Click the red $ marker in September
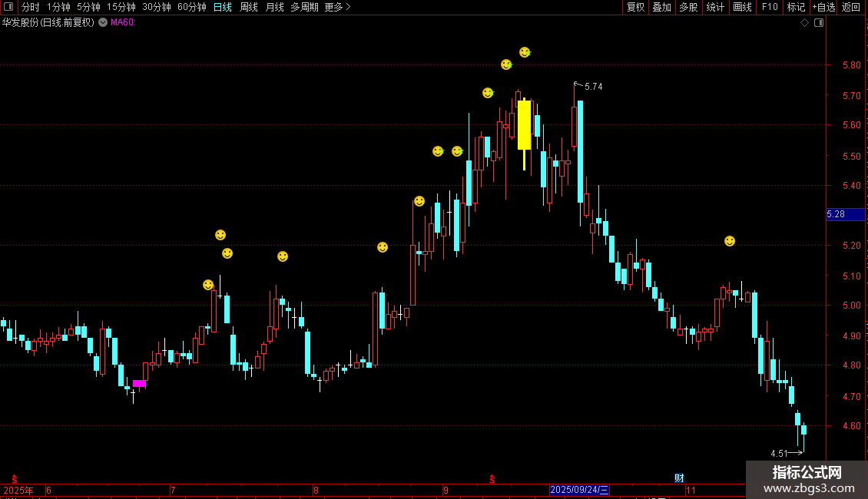This screenshot has height=499, width=868. pos(492,479)
